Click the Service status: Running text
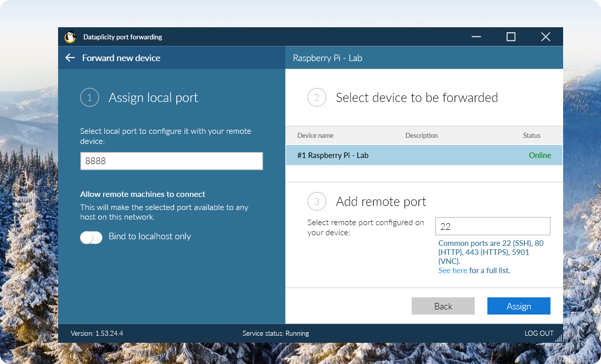 [x=276, y=333]
